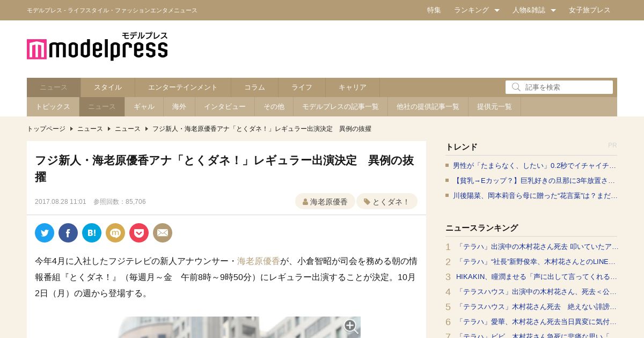Click the ランキング menu label
The height and width of the screenshot is (338, 644).
tap(471, 10)
